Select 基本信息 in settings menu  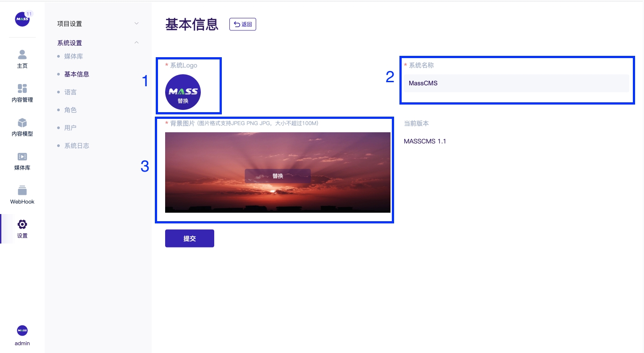click(x=77, y=74)
